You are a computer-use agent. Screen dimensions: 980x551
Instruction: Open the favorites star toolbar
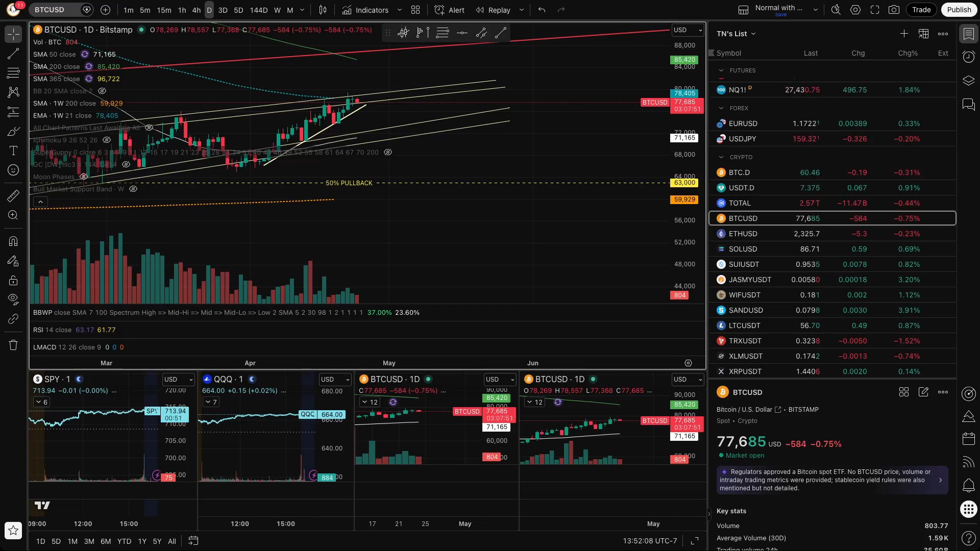[13, 531]
